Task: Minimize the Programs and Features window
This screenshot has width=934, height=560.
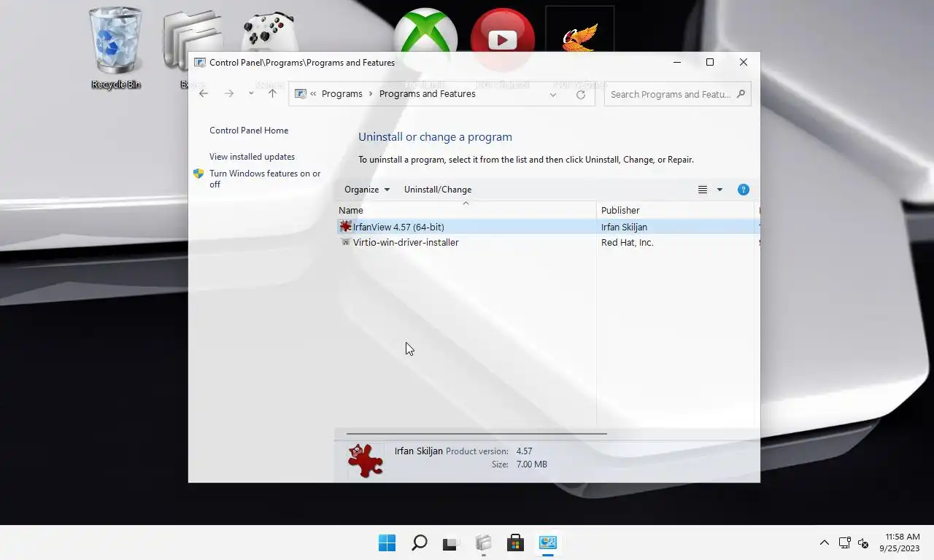Action: [x=676, y=63]
